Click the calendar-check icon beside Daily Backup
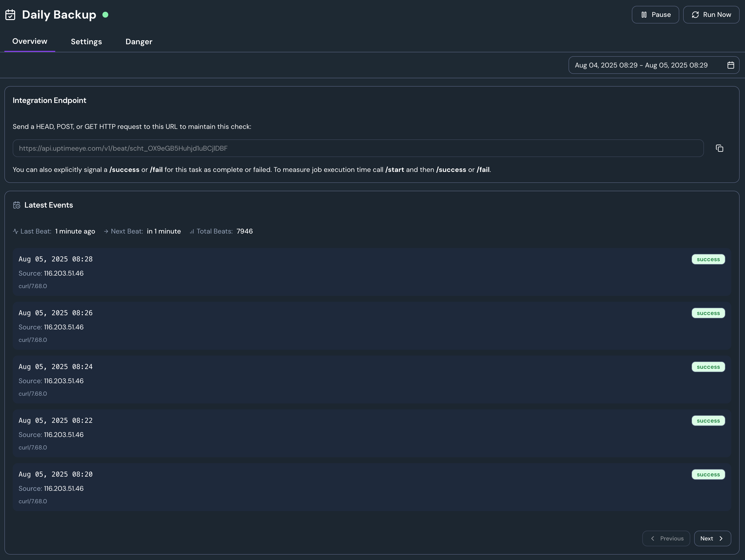This screenshot has height=560, width=745. click(x=11, y=15)
